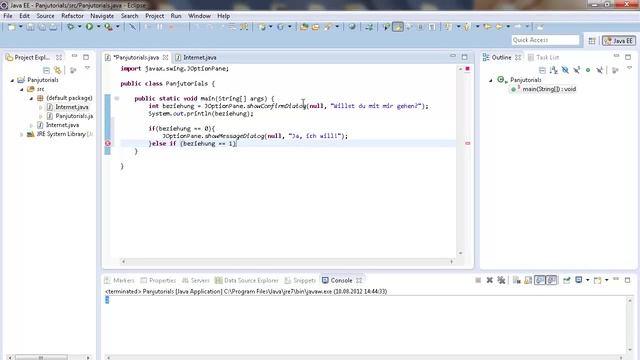Collapse the Panjutorials project tree node
This screenshot has height=360, width=640.
(12, 80)
